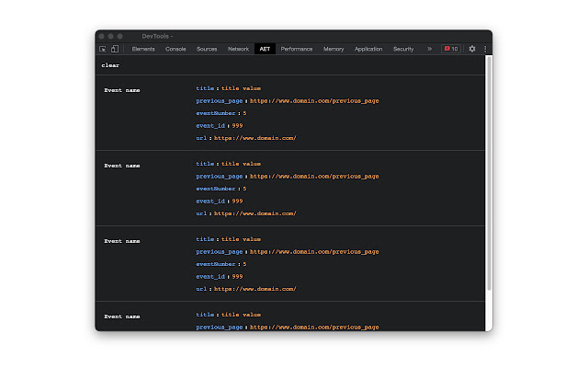Screen dimensions: 588x368
Task: Switch to the Elements tab
Action: click(143, 49)
